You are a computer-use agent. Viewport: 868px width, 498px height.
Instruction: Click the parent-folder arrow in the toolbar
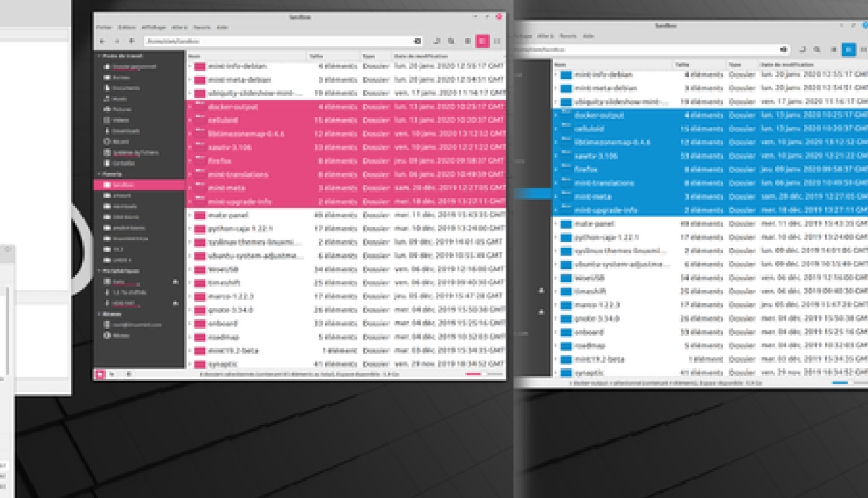(x=132, y=41)
